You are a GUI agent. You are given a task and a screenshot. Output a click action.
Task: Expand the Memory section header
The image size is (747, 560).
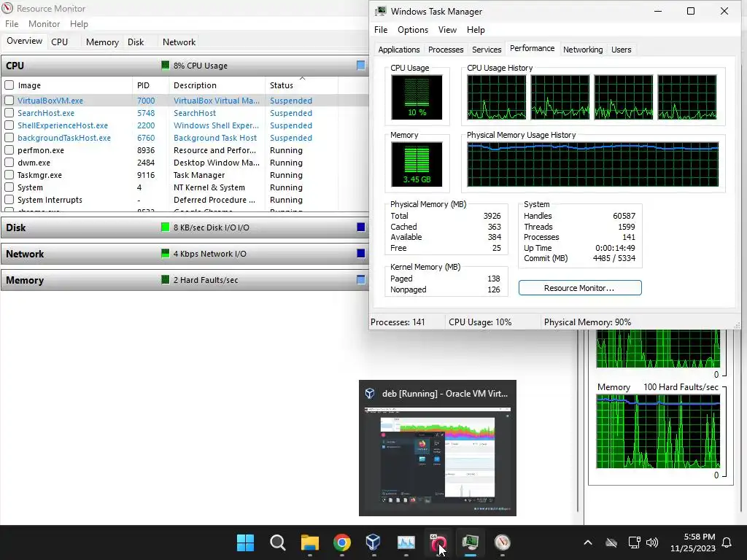(x=185, y=280)
